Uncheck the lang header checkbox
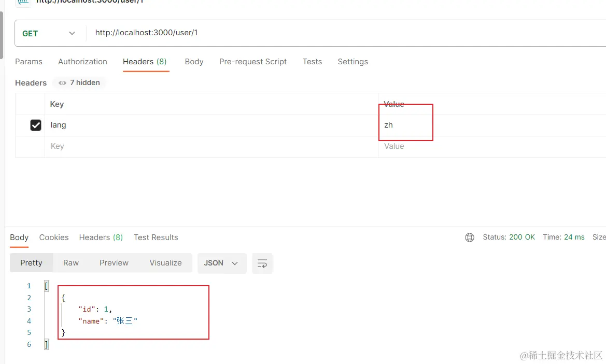 pyautogui.click(x=36, y=125)
